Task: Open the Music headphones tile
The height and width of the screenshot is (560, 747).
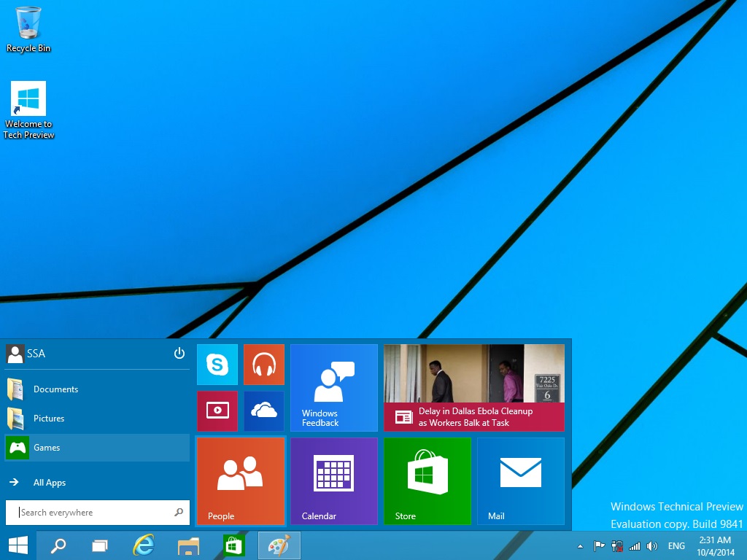Action: (264, 365)
